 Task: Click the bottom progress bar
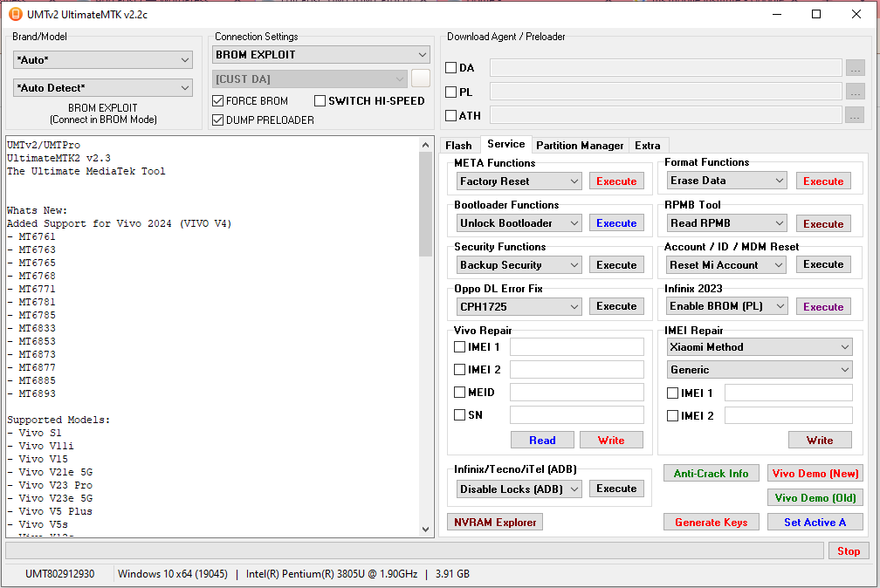pos(415,550)
